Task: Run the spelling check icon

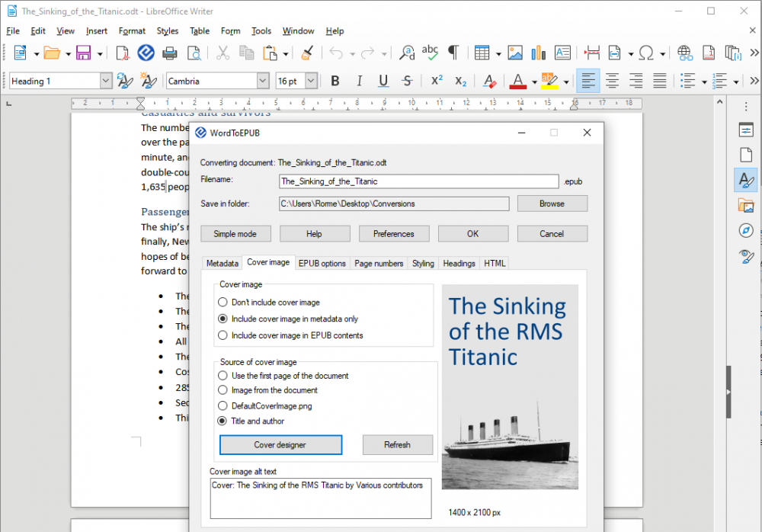Action: (430, 53)
